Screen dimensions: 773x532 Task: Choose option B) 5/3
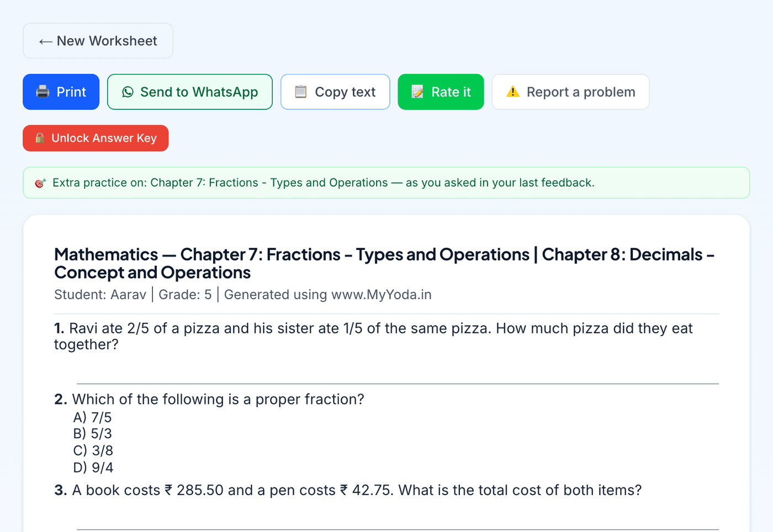(x=92, y=434)
